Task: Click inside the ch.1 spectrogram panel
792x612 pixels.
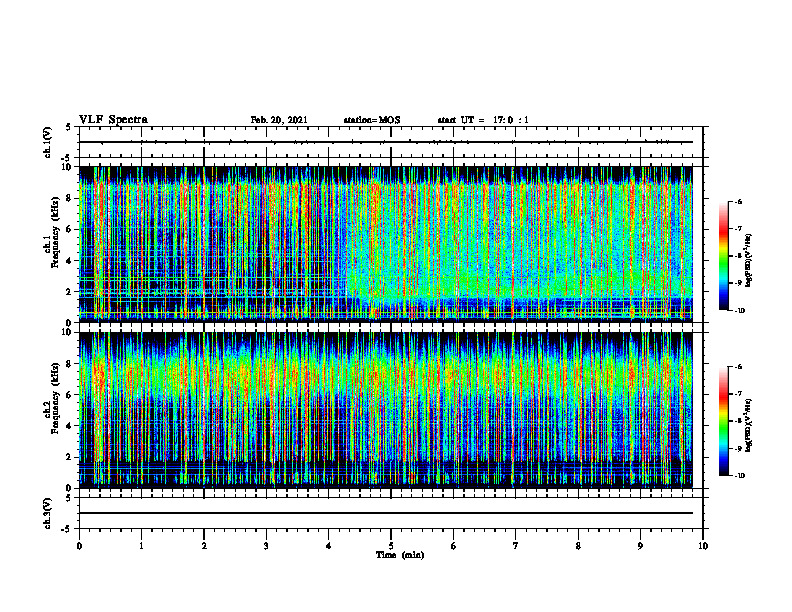Action: pos(386,244)
